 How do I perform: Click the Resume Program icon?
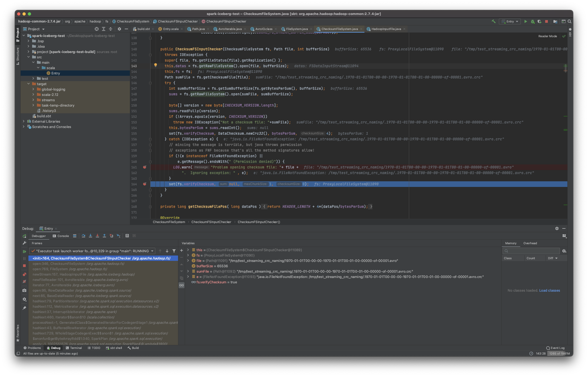[24, 251]
